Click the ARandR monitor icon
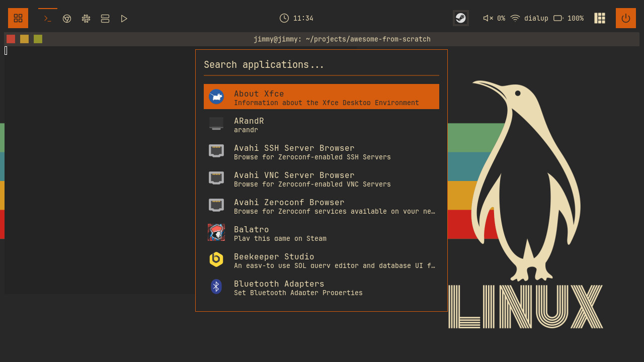This screenshot has height=362, width=644. 216,124
